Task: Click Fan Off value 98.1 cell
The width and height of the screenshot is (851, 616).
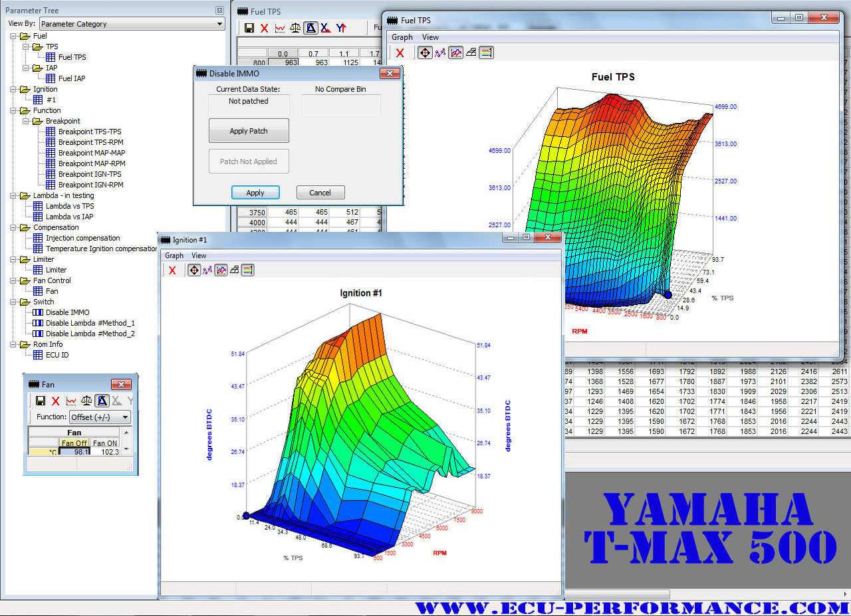Action: tap(74, 452)
